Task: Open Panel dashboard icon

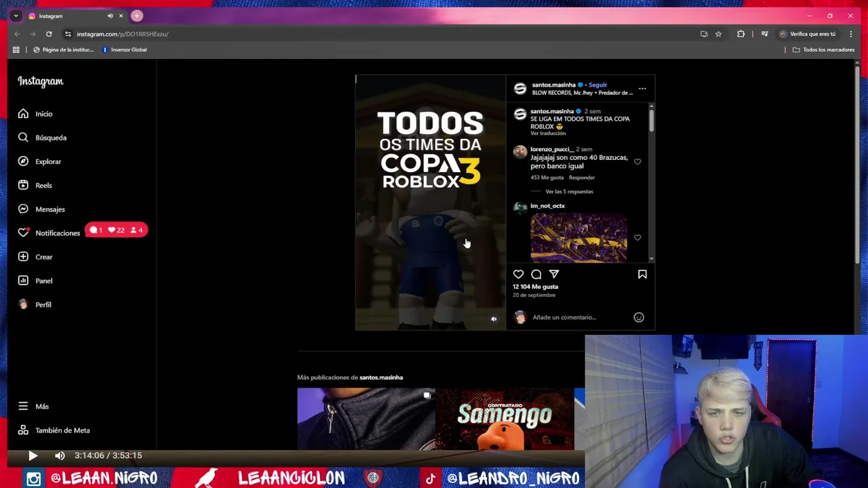Action: (x=23, y=281)
